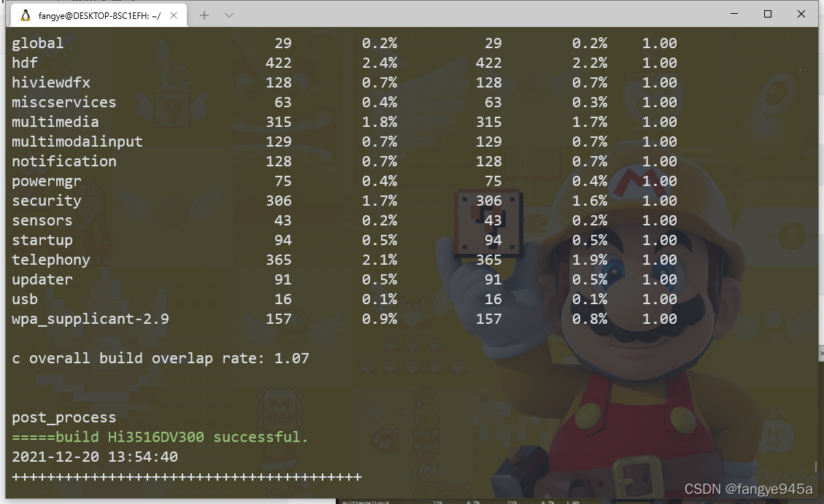Maximize the terminal window
Screen dimensions: 824x504
768,14
